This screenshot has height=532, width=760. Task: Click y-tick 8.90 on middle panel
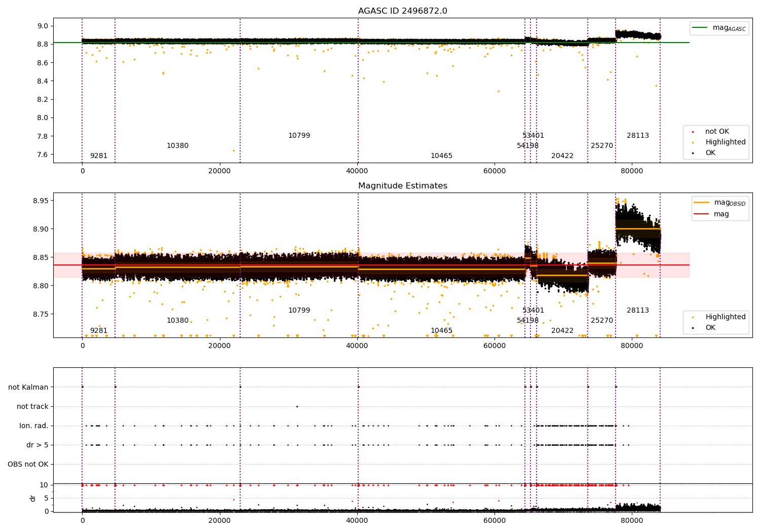tap(41, 229)
